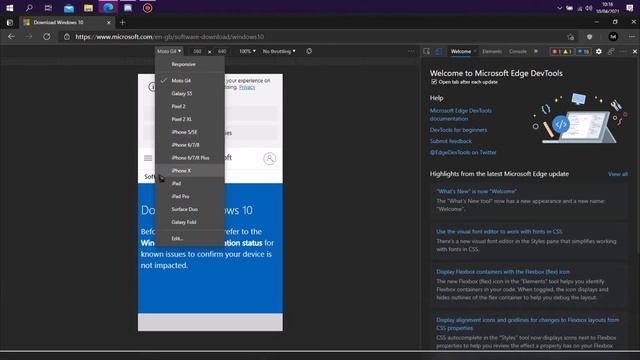
Task: Open the vertical tabs pane icon
Action: tap(10, 22)
